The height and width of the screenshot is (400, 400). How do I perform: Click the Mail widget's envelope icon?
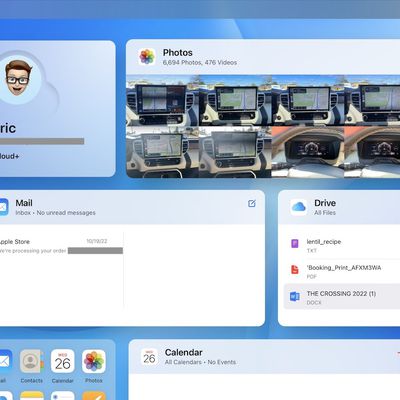pos(3,207)
